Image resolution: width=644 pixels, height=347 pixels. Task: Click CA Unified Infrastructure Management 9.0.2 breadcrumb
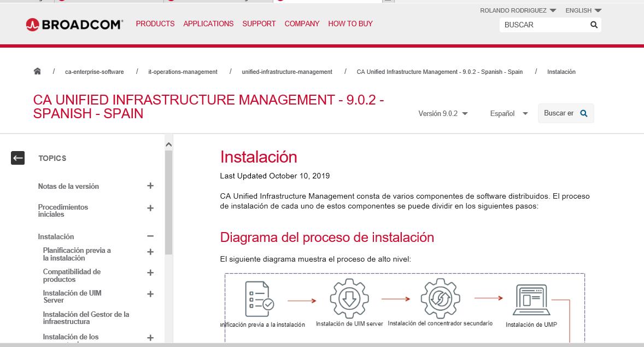tap(440, 72)
